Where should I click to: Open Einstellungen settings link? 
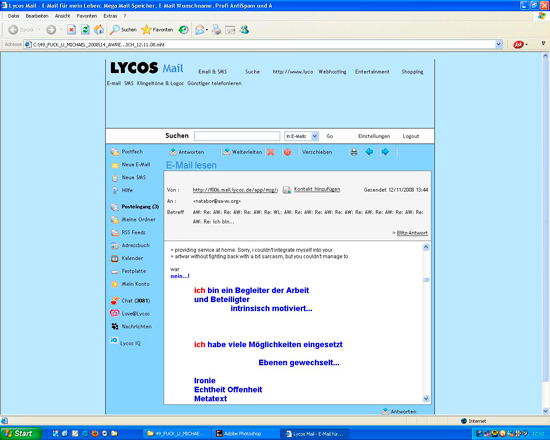[374, 136]
